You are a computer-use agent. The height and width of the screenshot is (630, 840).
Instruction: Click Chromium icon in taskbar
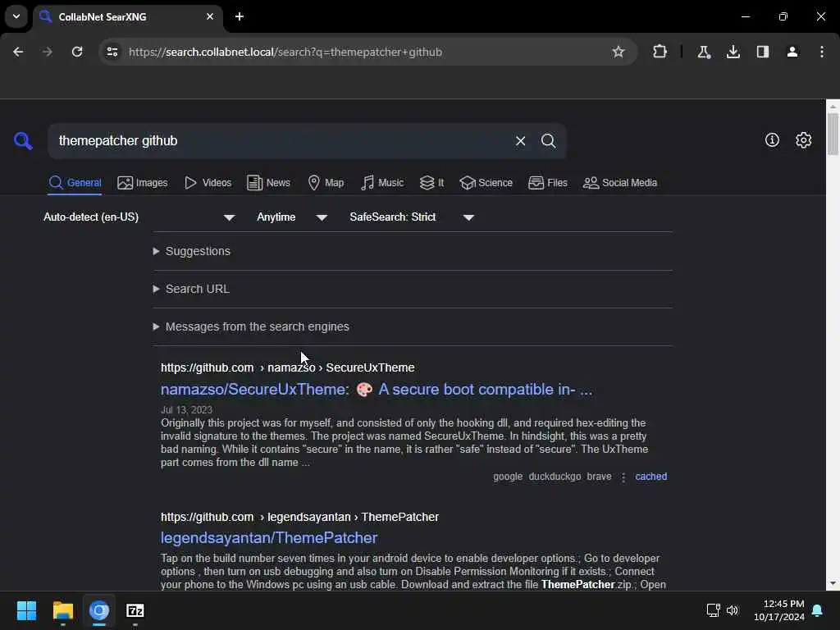coord(99,610)
